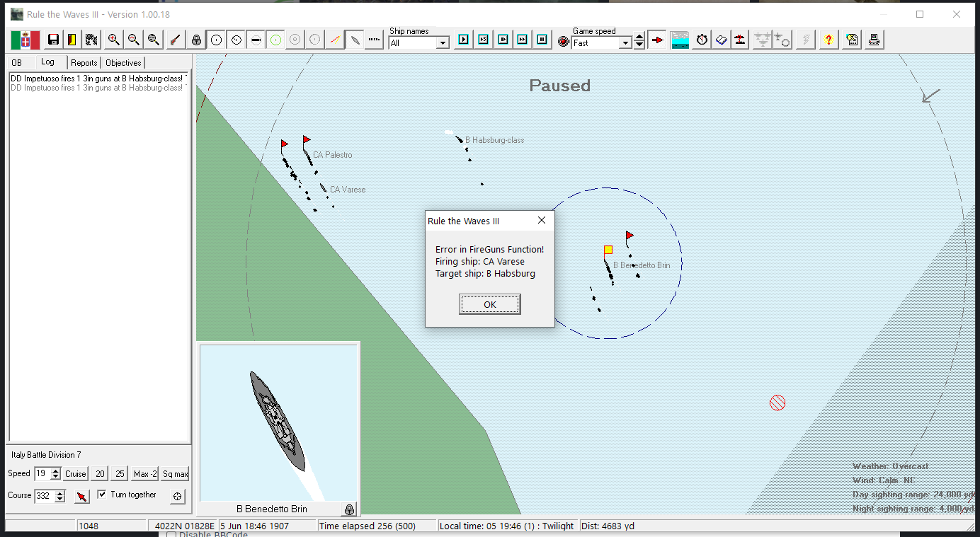
Task: Toggle the circle with horizontal bar button
Action: [256, 40]
